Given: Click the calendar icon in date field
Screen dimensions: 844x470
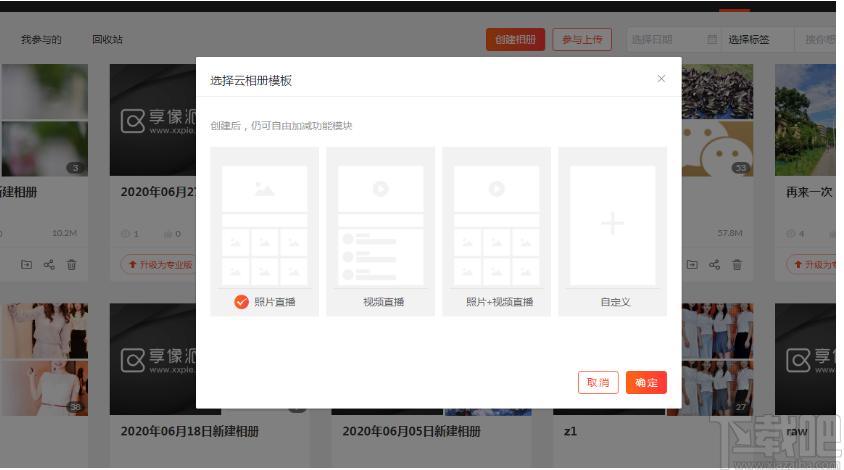Looking at the screenshot, I should coord(712,39).
